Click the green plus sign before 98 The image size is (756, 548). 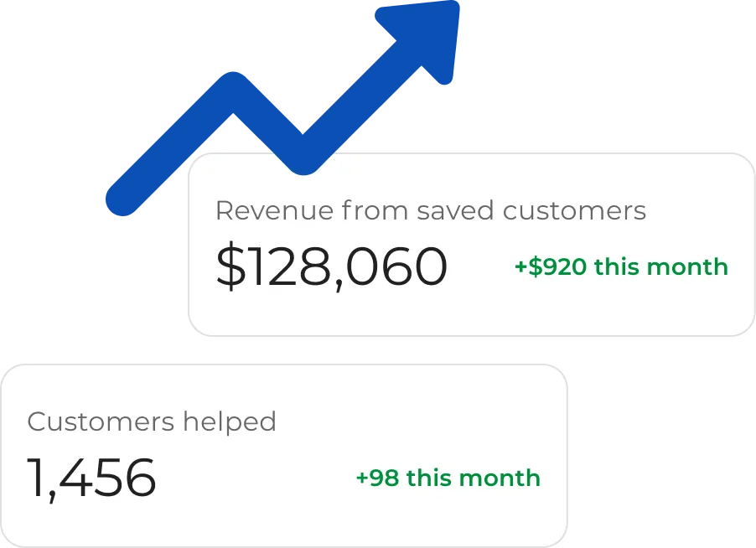pos(361,478)
